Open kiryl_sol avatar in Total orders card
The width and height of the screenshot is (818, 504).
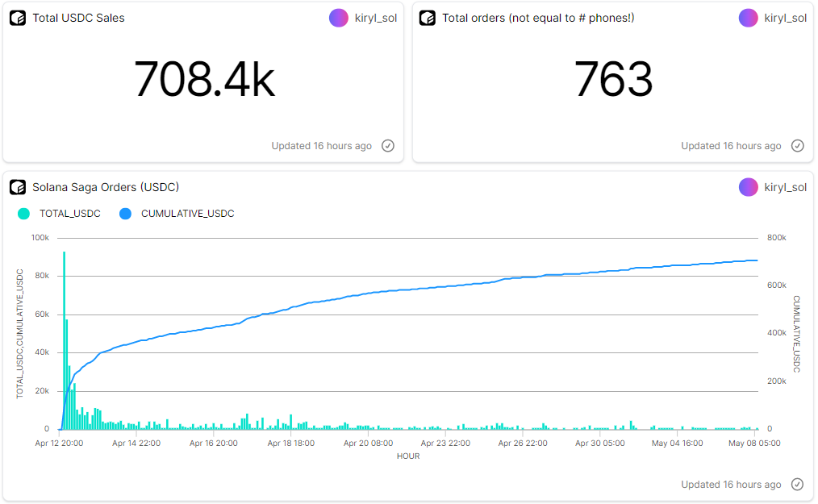click(748, 19)
